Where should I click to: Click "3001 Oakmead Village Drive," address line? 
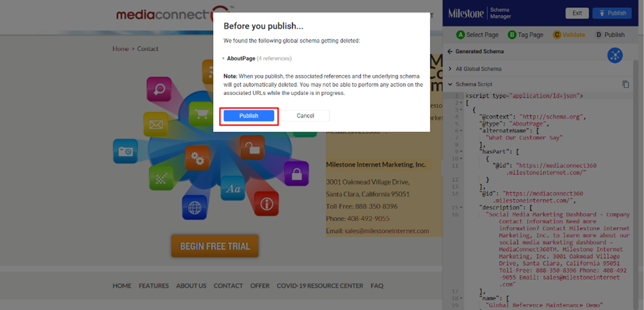(x=368, y=182)
